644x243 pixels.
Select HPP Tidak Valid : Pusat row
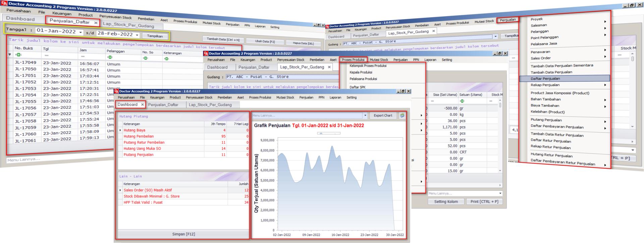point(184,202)
